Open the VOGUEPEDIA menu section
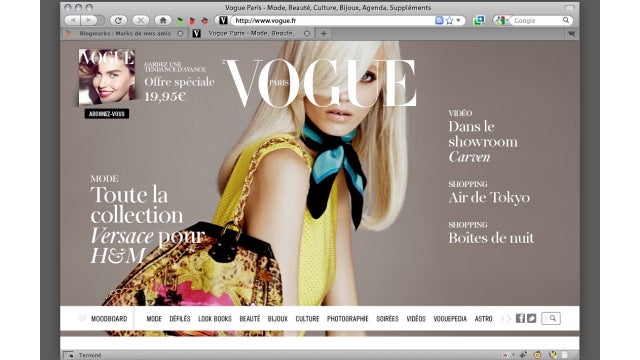Viewport: 640px width, 360px height. click(x=450, y=319)
